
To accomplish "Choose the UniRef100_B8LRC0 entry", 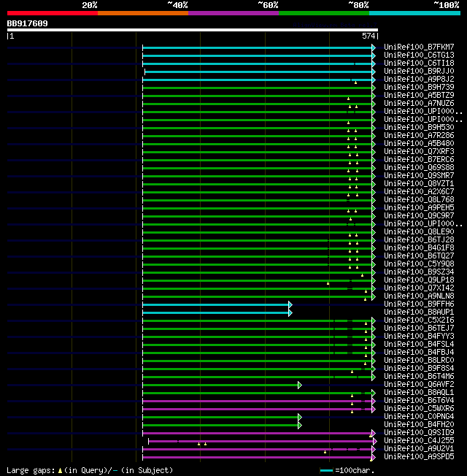I will (x=419, y=361).
